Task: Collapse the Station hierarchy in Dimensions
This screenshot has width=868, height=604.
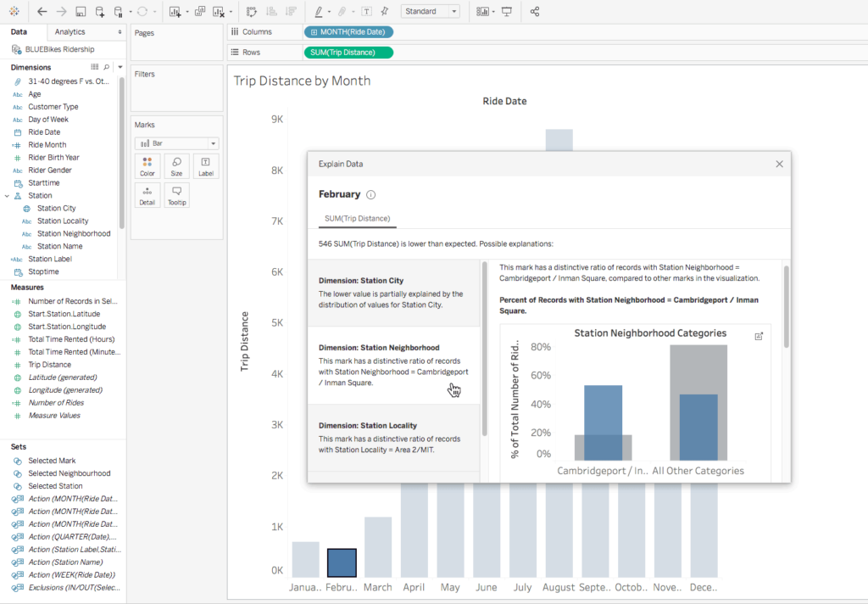Action: coord(7,196)
